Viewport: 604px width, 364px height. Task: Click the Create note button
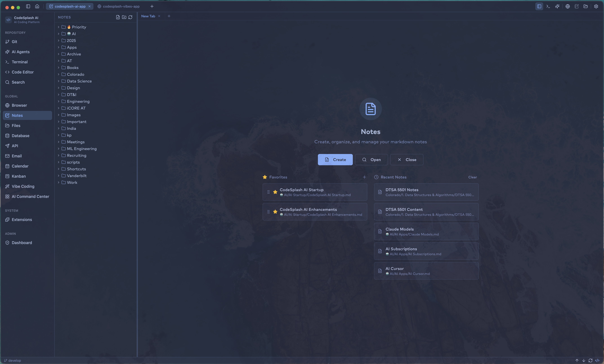[335, 160]
